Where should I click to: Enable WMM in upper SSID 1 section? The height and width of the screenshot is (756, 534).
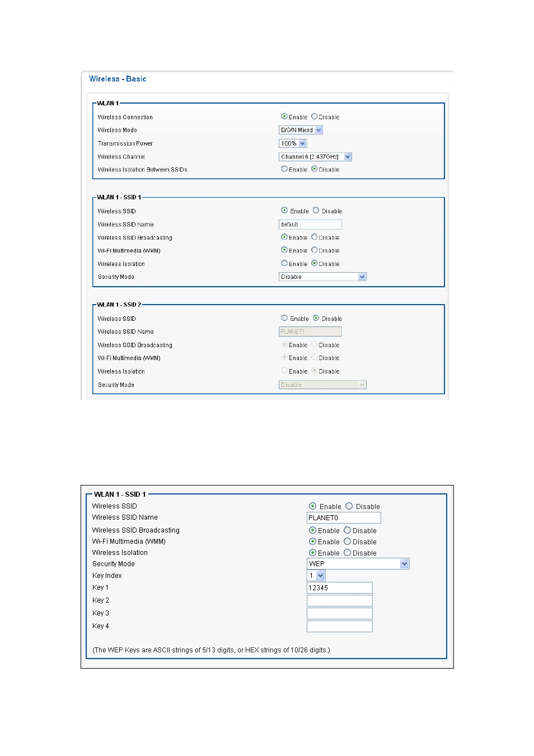(x=284, y=250)
